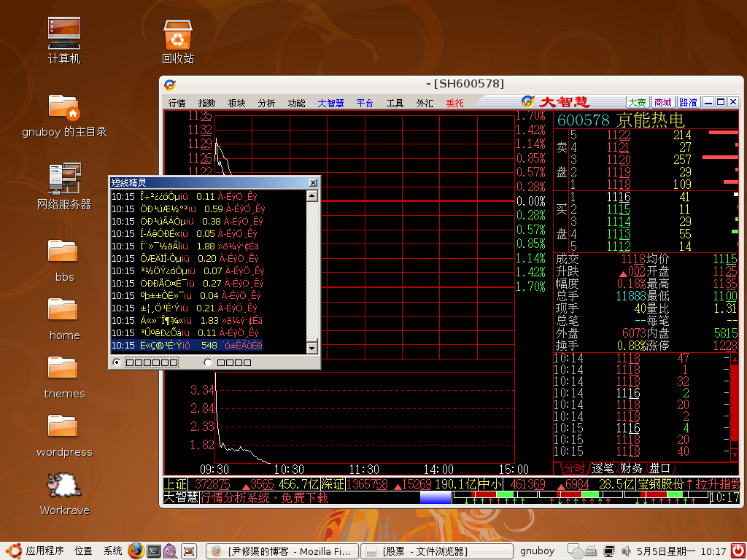Open the 行情 menu
The image size is (747, 560).
point(177,103)
